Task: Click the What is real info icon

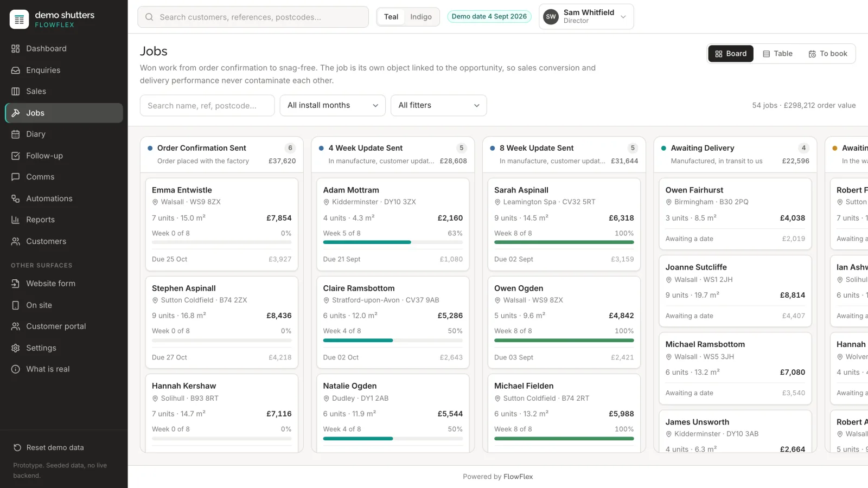Action: (x=16, y=369)
